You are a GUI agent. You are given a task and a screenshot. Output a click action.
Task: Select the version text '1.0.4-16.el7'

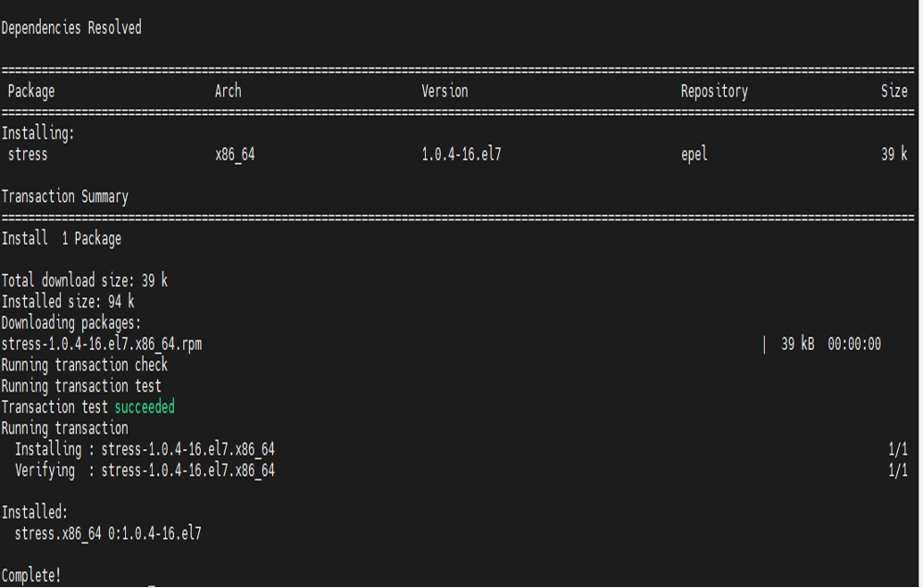(x=461, y=155)
